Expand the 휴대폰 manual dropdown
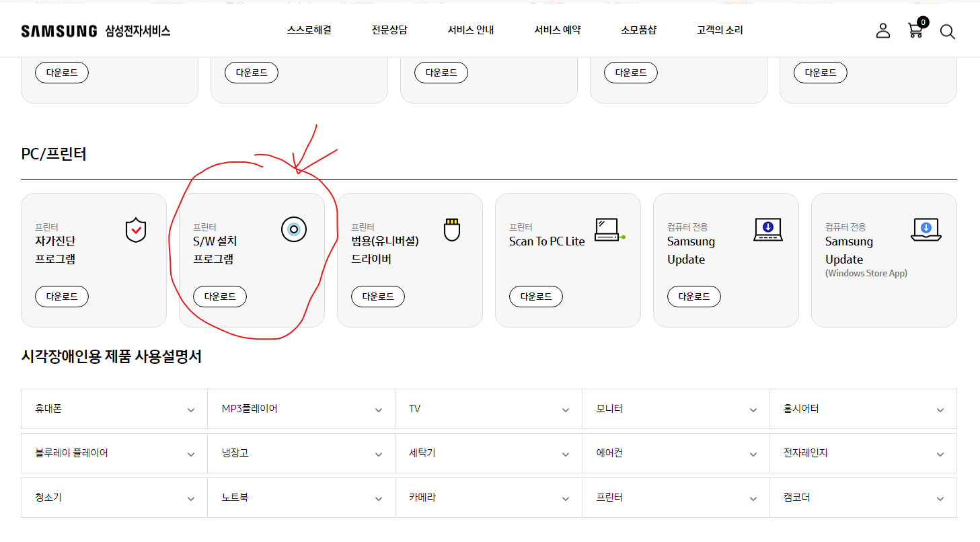This screenshot has width=980, height=542. pyautogui.click(x=114, y=409)
